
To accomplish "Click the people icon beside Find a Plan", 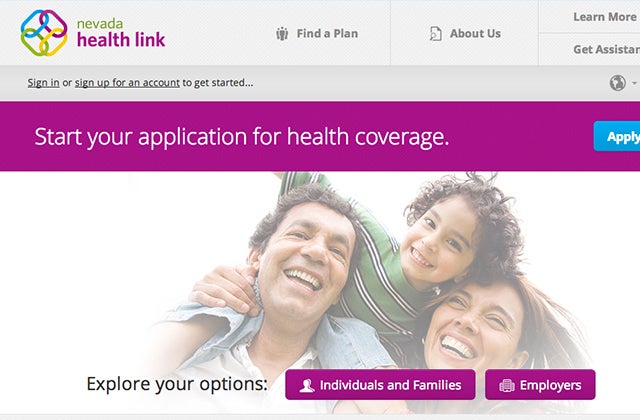I will [x=282, y=33].
